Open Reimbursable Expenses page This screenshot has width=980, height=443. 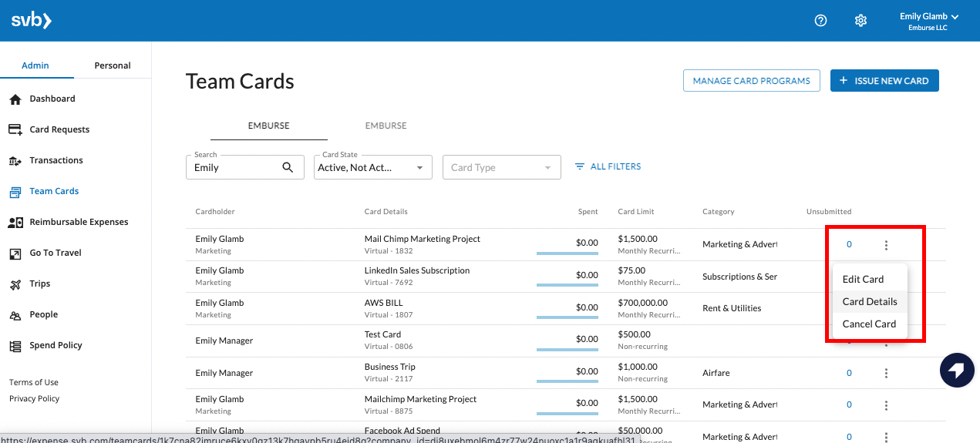click(79, 222)
